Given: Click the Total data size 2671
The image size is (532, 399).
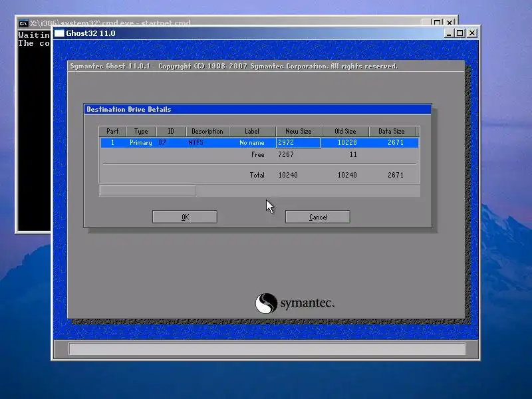Looking at the screenshot, I should (396, 175).
